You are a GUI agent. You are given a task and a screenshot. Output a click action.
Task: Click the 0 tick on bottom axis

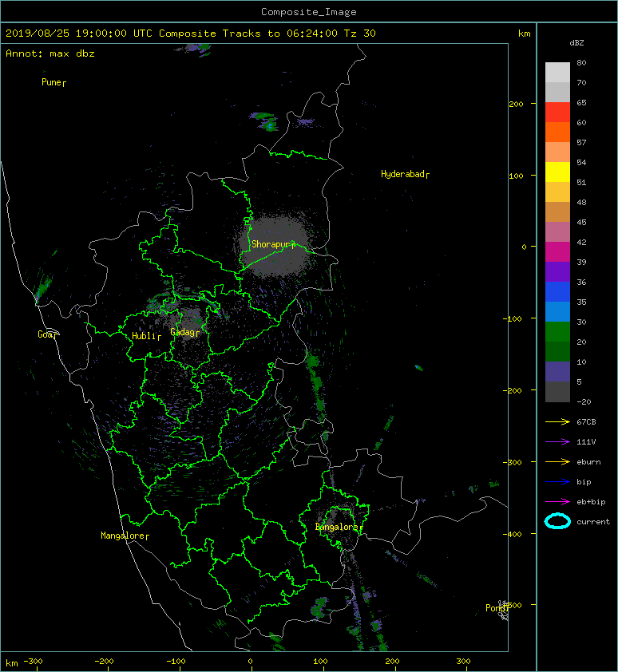(x=251, y=662)
